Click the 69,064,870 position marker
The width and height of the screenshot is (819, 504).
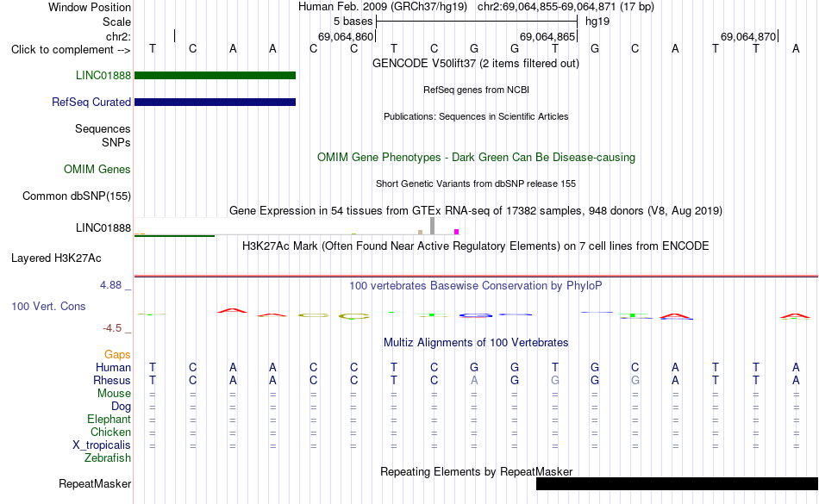748,36
